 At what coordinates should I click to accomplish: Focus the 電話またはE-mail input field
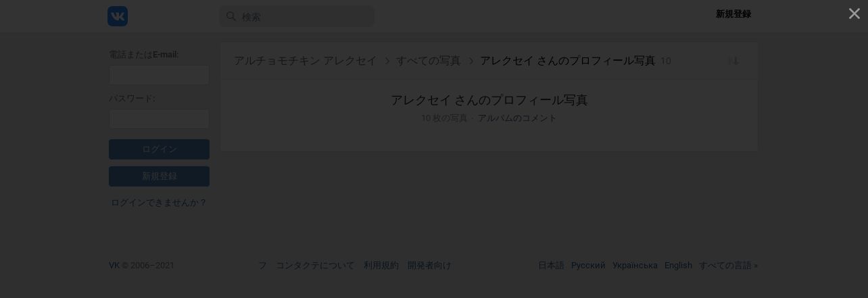click(x=160, y=75)
